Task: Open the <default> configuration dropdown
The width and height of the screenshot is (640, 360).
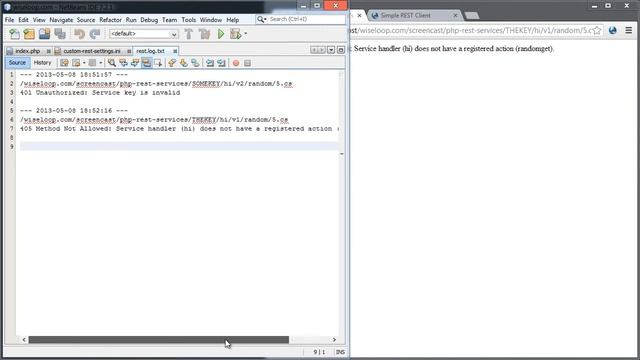Action: click(144, 34)
